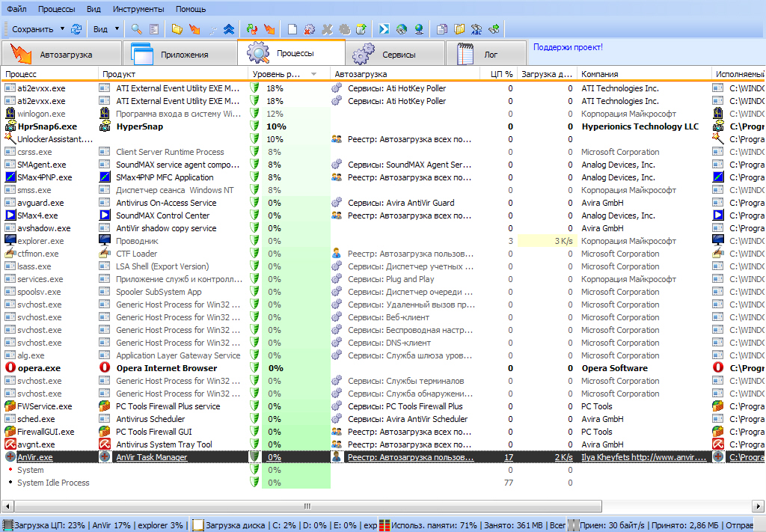766x532 pixels.
Task: Click the blue double up-arrows icon
Action: 229,29
